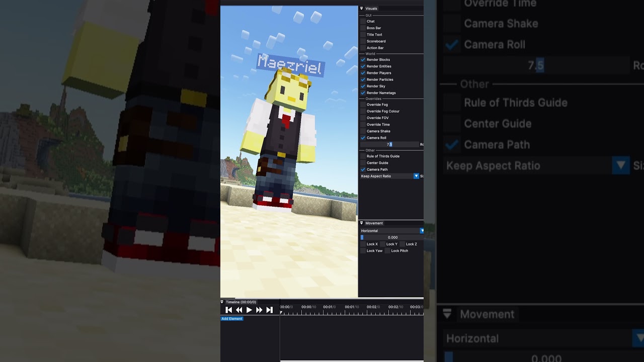Image resolution: width=644 pixels, height=362 pixels.
Task: Enable the Chat checkbox
Action: (x=363, y=22)
